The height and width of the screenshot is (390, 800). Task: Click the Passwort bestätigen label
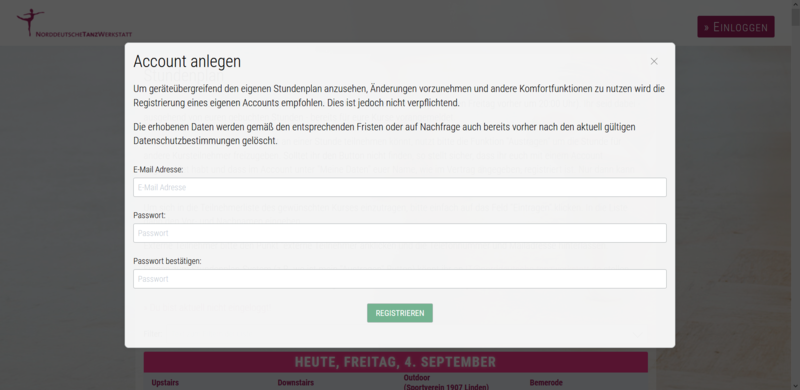click(x=167, y=261)
